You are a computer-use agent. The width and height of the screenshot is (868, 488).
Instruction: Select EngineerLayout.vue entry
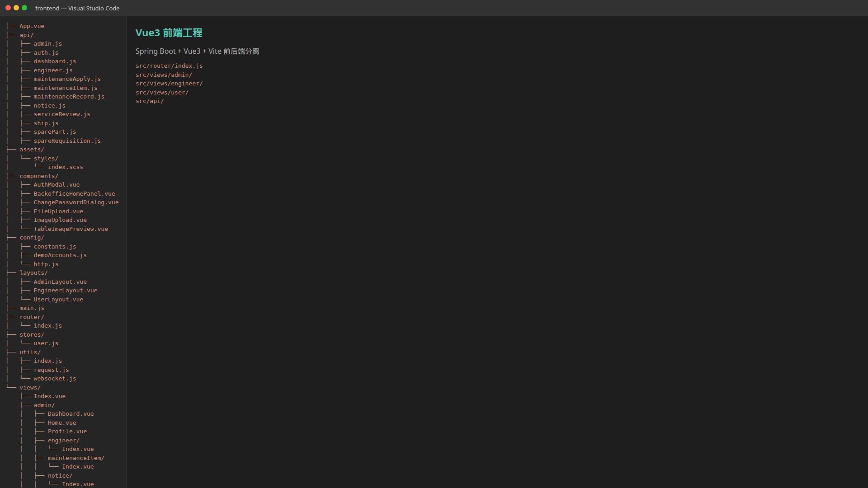65,291
